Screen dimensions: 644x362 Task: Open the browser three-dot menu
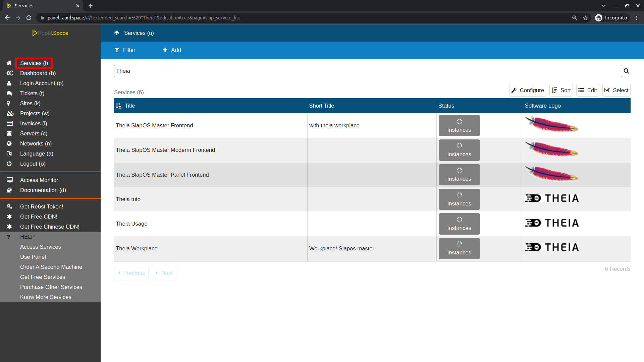coord(637,18)
